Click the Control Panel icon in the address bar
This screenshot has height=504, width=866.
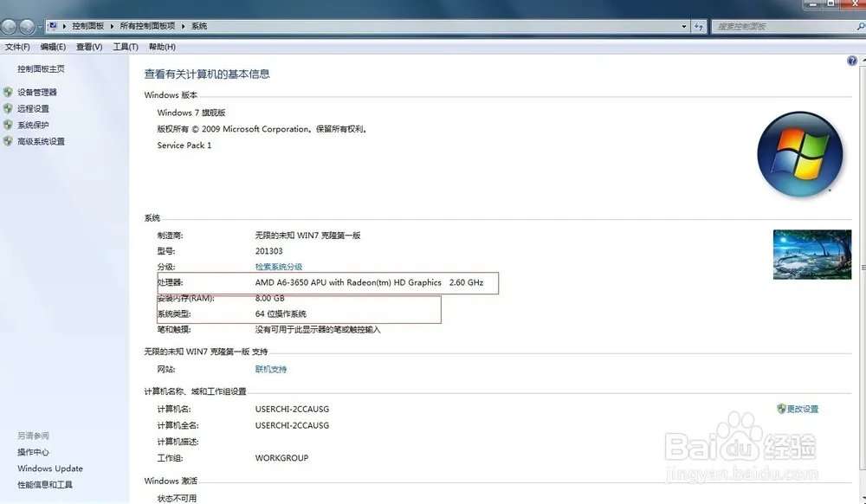click(x=54, y=26)
